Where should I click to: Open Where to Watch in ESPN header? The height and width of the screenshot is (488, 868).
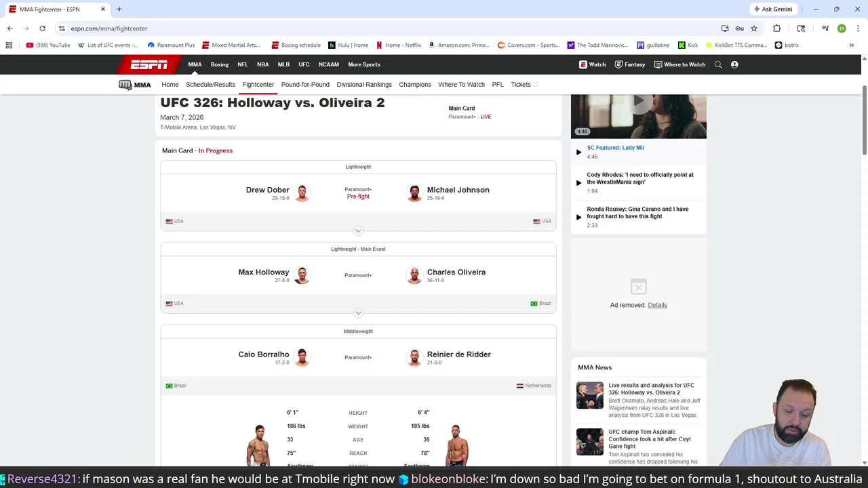point(679,64)
